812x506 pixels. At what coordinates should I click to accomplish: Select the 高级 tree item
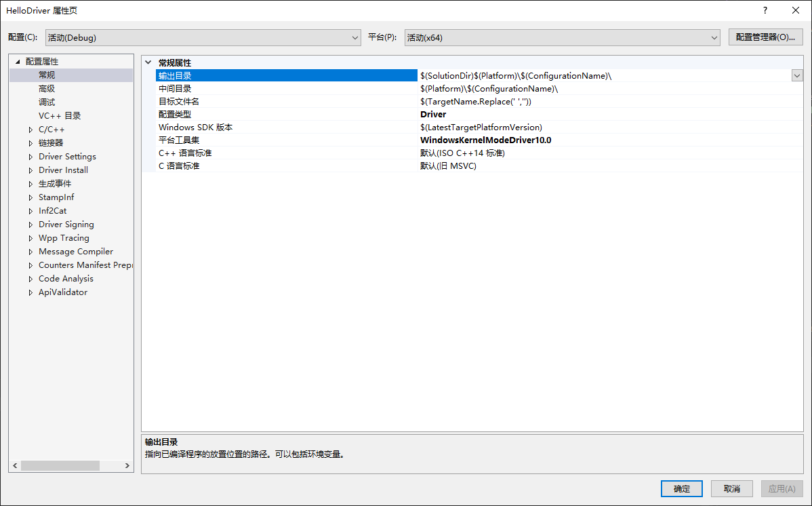47,88
